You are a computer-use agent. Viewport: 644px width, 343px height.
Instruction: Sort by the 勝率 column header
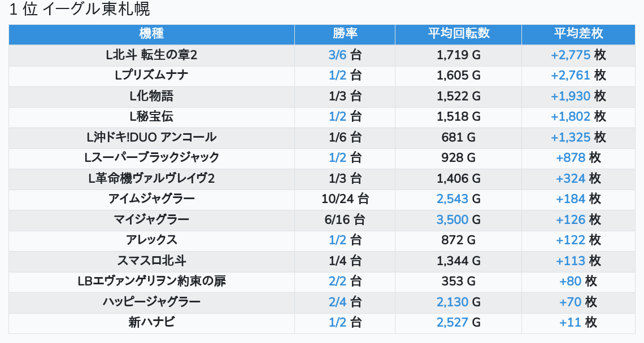pos(345,34)
